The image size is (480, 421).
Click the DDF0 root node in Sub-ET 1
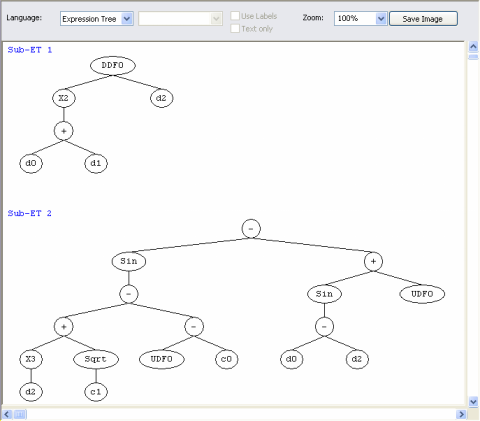113,65
